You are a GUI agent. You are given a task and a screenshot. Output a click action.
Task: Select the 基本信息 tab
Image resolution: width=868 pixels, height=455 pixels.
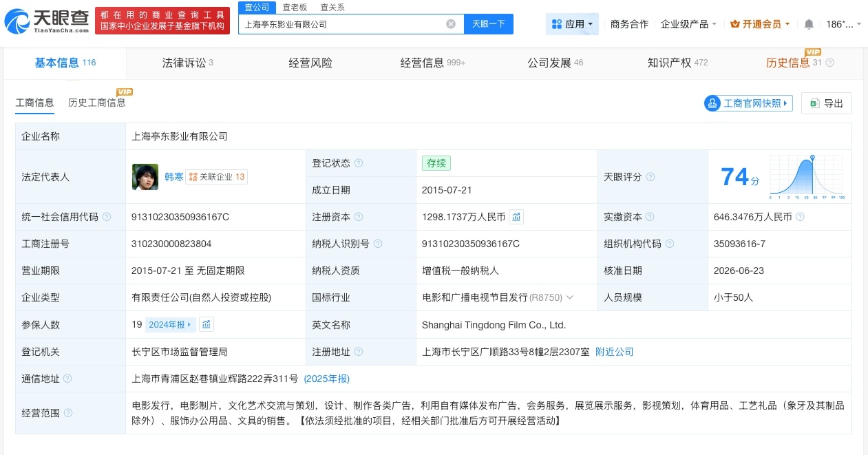click(65, 63)
